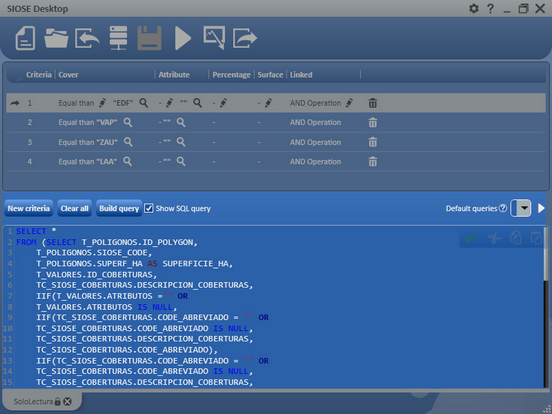Edit cover operator pencil in row 1

point(102,103)
